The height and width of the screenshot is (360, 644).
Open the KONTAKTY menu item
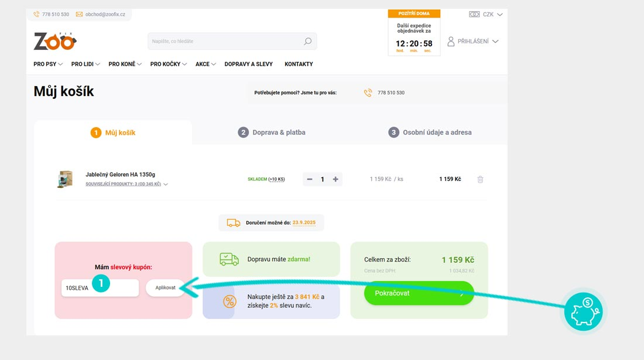coord(298,64)
